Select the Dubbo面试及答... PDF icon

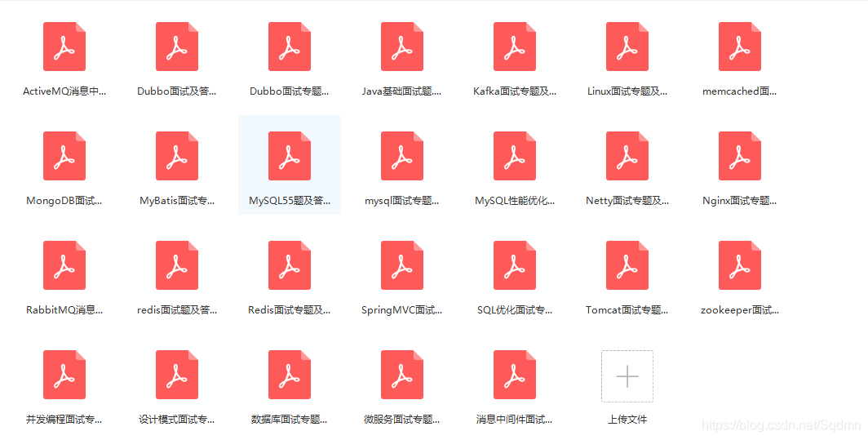[x=176, y=47]
